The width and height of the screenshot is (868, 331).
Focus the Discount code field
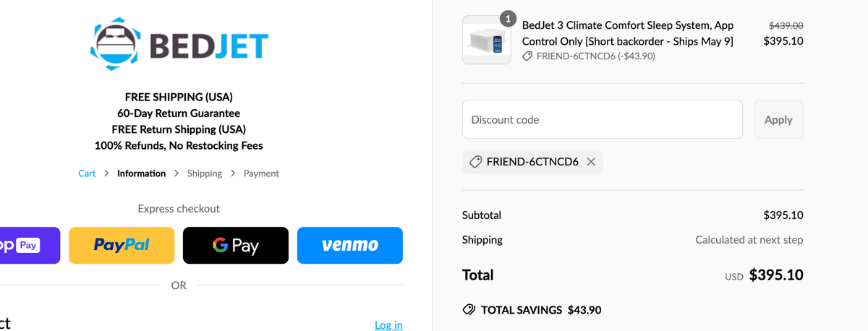pos(602,120)
